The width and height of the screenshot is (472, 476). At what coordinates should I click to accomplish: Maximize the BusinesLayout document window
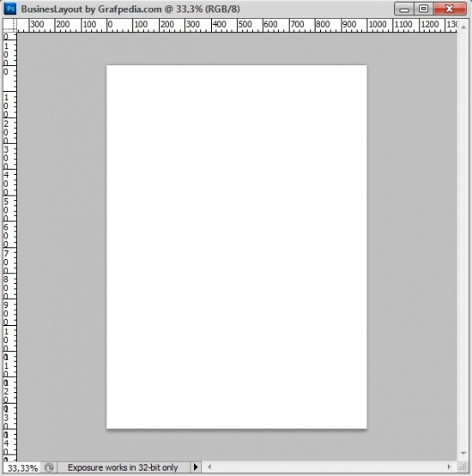click(424, 9)
